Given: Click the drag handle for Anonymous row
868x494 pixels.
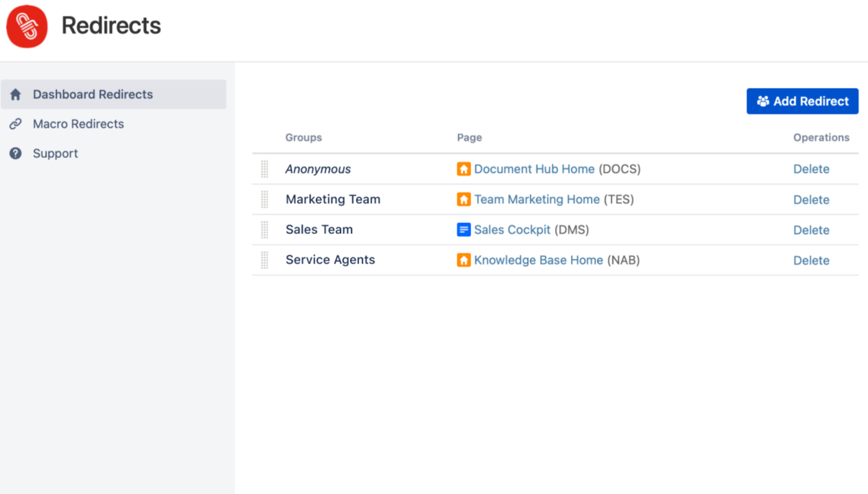Looking at the screenshot, I should (x=265, y=169).
